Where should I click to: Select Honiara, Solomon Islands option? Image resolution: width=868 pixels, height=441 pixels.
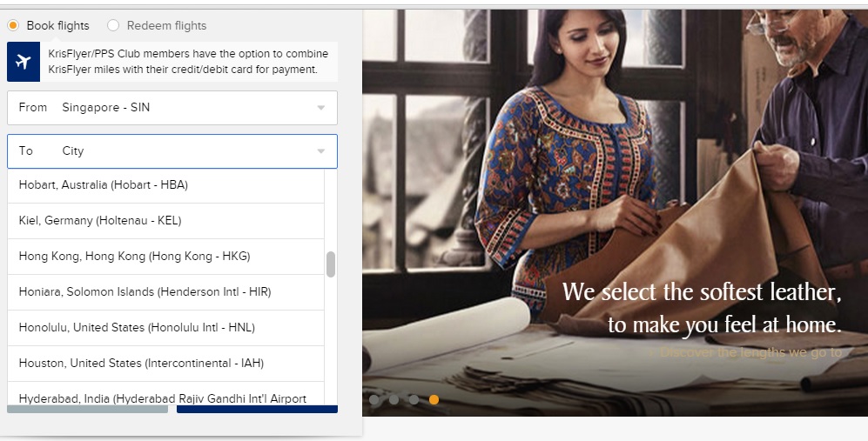pyautogui.click(x=165, y=292)
